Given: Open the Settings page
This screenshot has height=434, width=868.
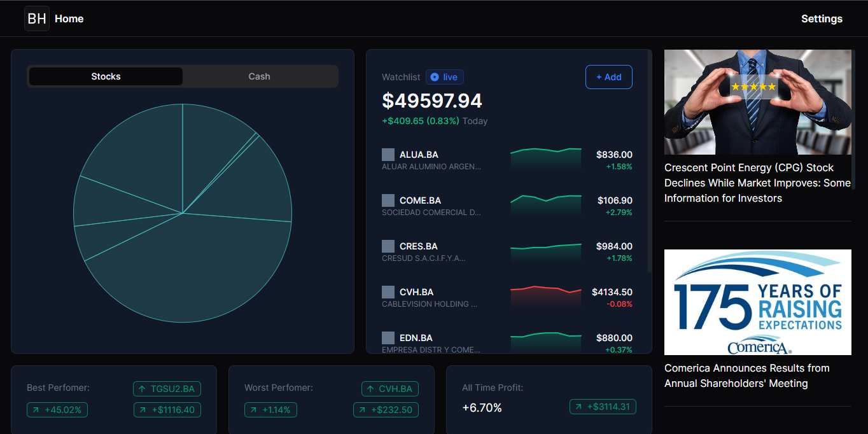Looking at the screenshot, I should pos(822,19).
